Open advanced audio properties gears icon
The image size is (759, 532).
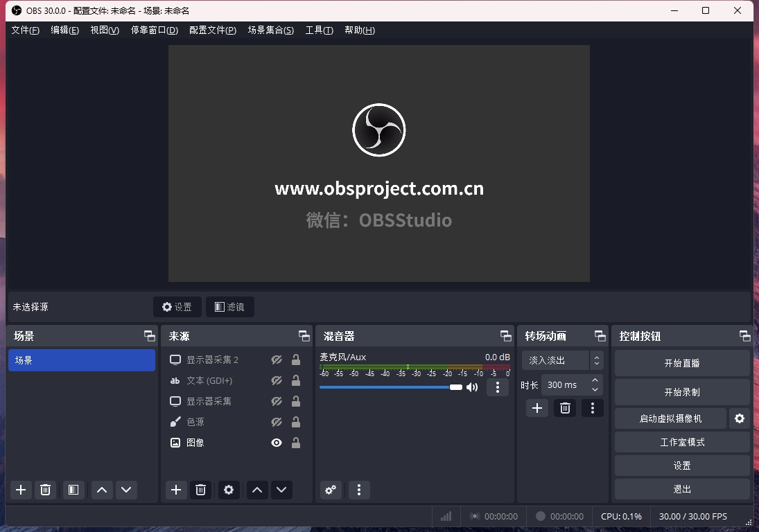331,490
